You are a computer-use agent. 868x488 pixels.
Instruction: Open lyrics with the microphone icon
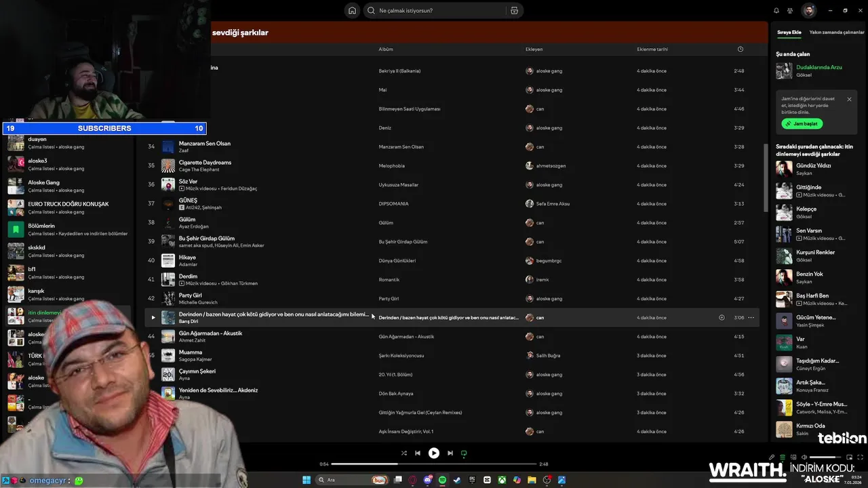(x=771, y=457)
